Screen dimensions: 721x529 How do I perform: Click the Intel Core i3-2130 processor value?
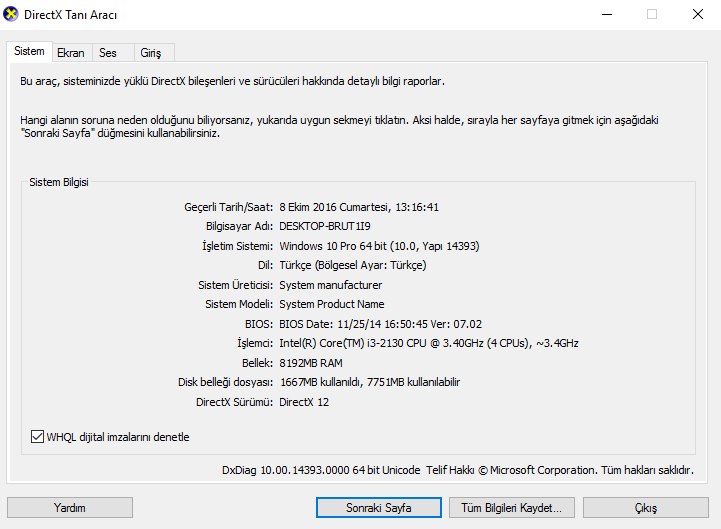(x=429, y=344)
